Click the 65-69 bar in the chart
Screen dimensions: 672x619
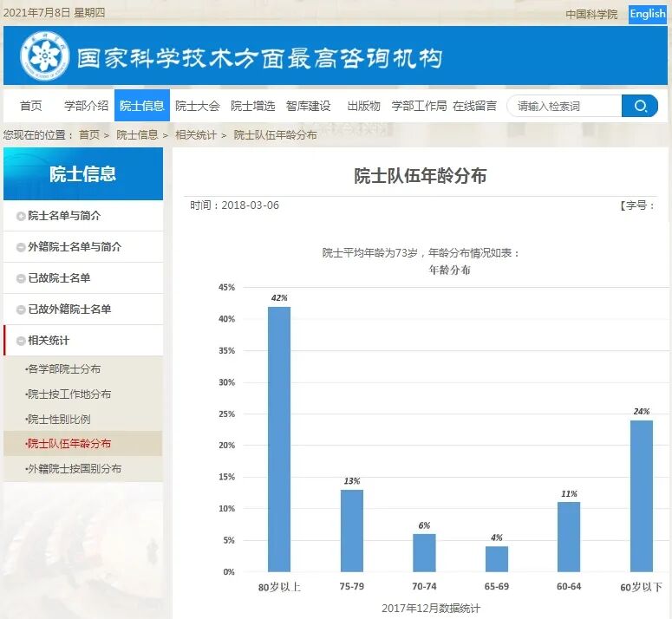tap(497, 559)
